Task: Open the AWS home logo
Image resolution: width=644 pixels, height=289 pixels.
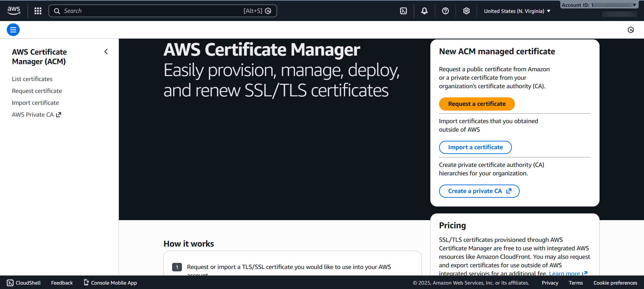Action: (14, 11)
